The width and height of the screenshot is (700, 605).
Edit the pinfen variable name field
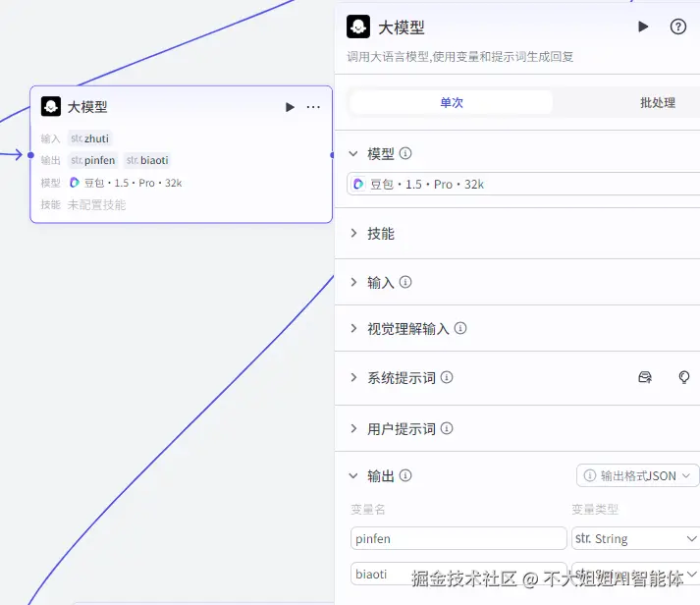(458, 538)
